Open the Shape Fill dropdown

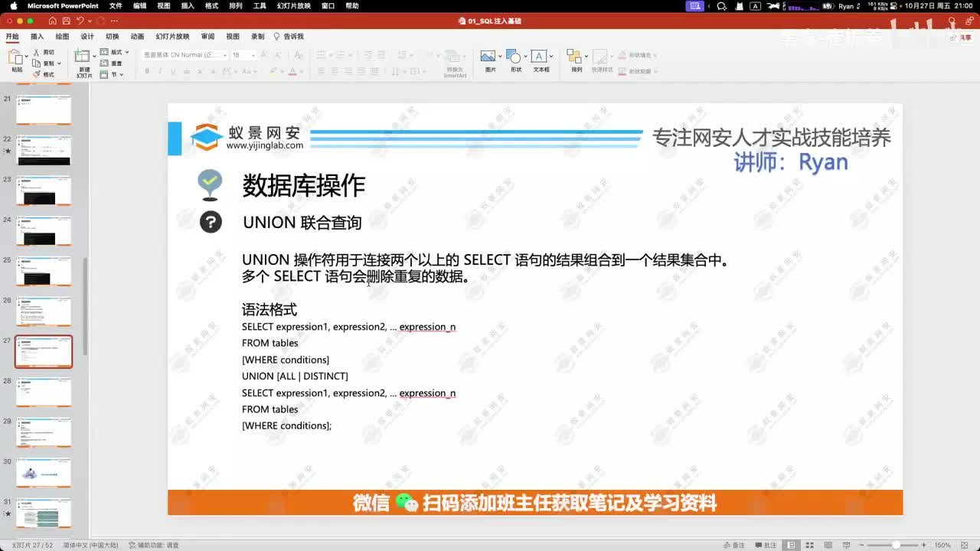tap(636, 55)
